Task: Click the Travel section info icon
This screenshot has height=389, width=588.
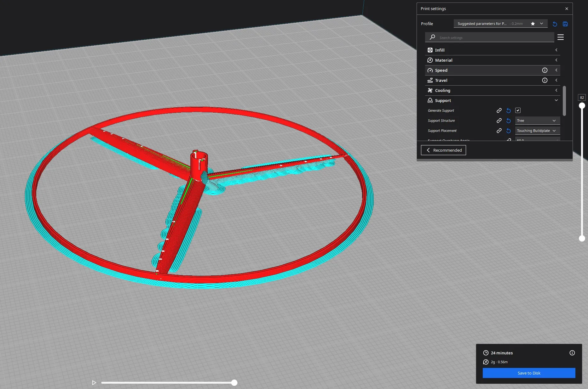Action: [545, 80]
